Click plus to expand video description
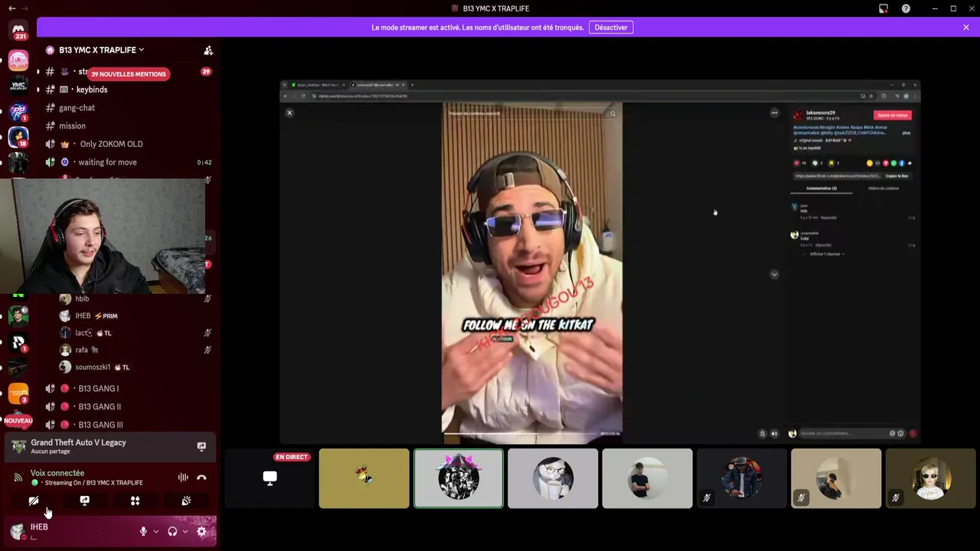 coord(906,133)
